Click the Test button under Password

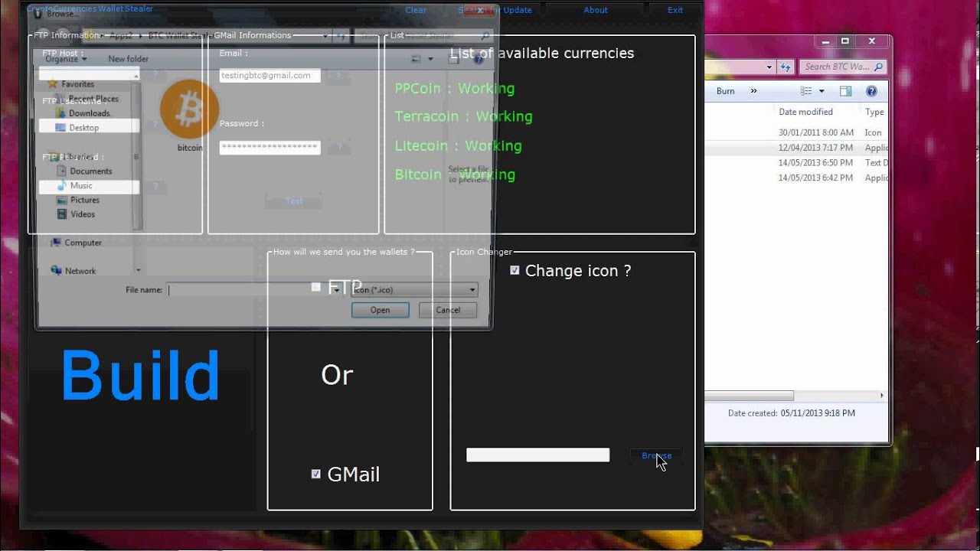(x=294, y=201)
